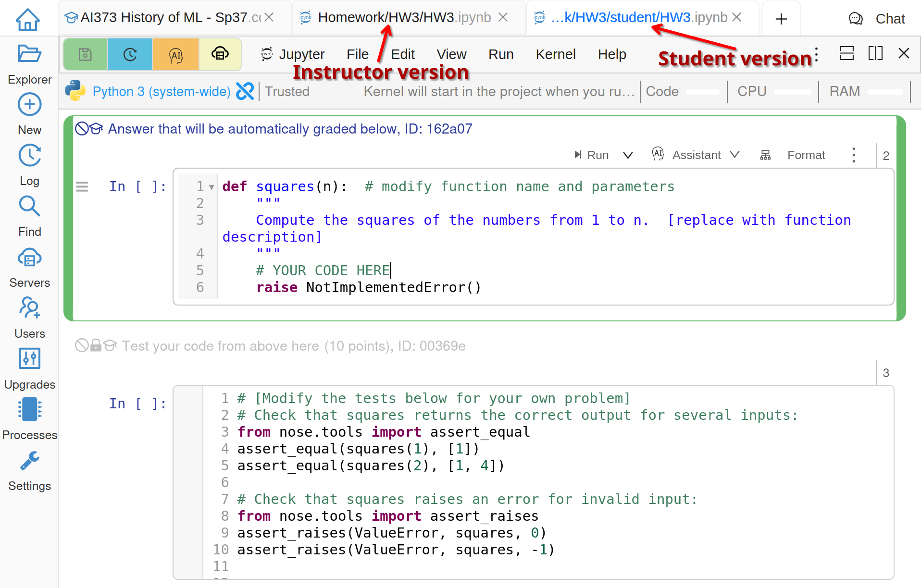Click the green Save notebook icon
This screenshot has width=921, height=588.
coord(85,55)
